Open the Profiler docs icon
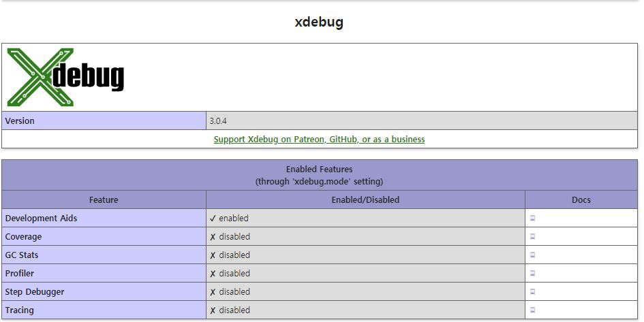This screenshot has height=322, width=644. click(532, 273)
